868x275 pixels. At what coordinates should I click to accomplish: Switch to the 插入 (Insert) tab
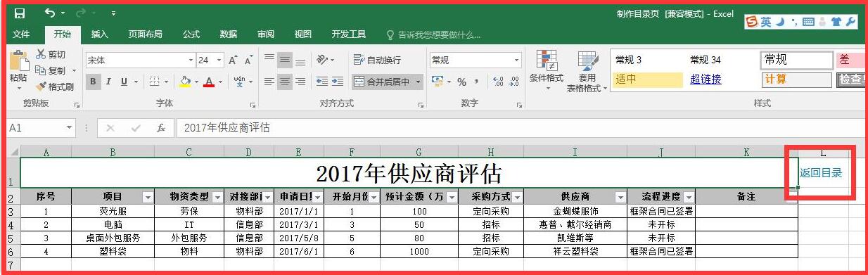100,34
